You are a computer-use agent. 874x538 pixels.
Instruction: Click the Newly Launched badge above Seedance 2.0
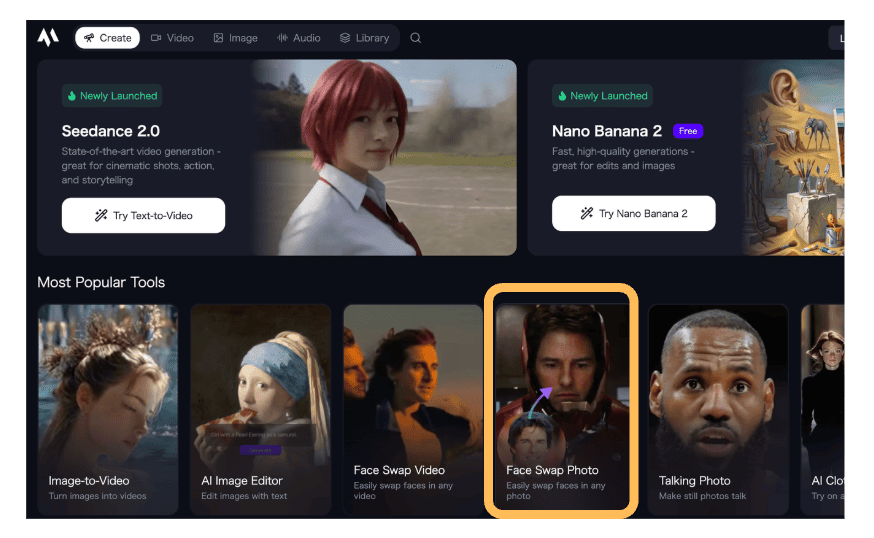point(111,96)
